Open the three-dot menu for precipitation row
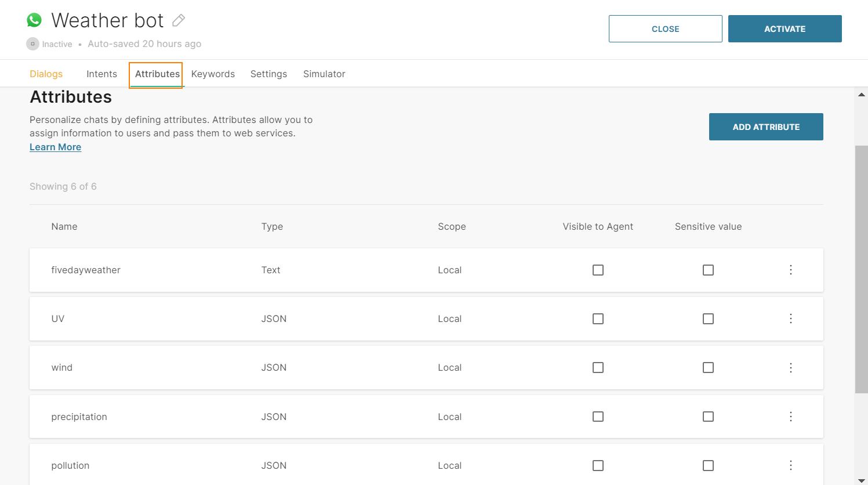The width and height of the screenshot is (868, 485). click(x=790, y=417)
